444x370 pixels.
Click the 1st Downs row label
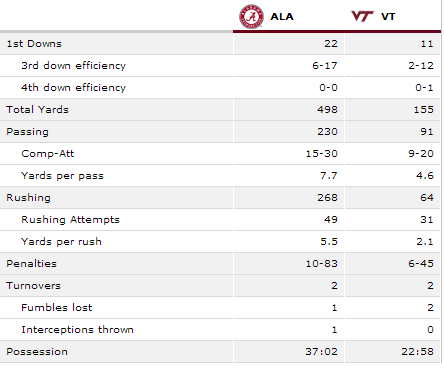pyautogui.click(x=34, y=44)
